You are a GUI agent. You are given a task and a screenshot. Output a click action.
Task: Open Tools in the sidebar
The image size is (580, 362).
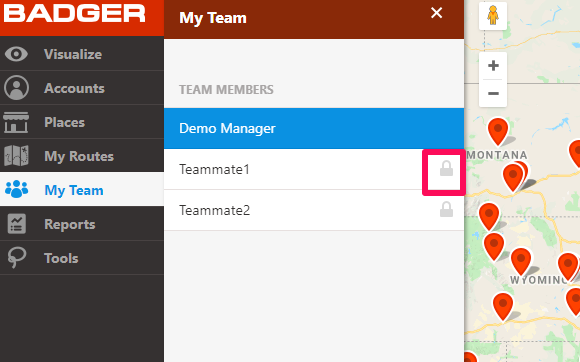82,258
